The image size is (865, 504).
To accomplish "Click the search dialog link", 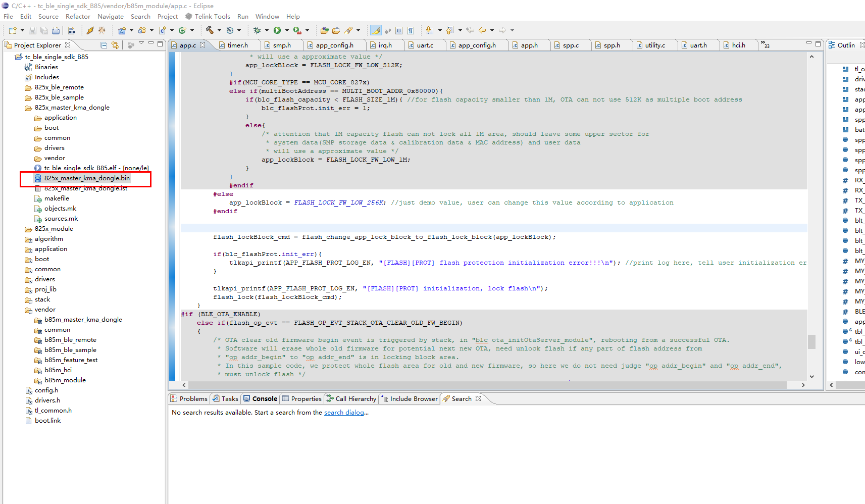I will pos(344,413).
